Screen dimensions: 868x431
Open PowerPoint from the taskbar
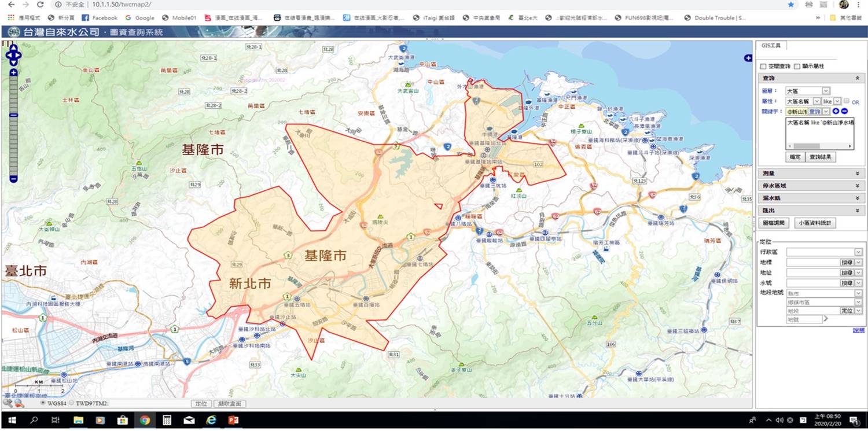click(x=233, y=420)
